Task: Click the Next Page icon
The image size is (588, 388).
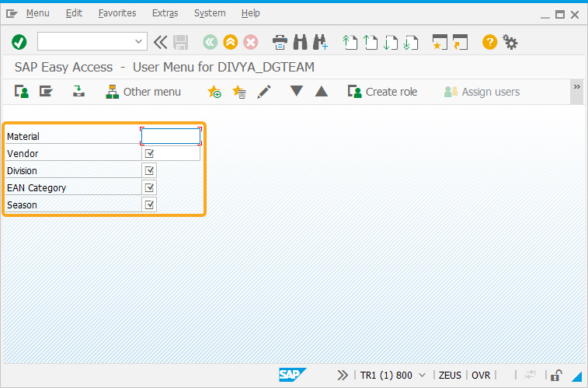Action: pyautogui.click(x=391, y=43)
